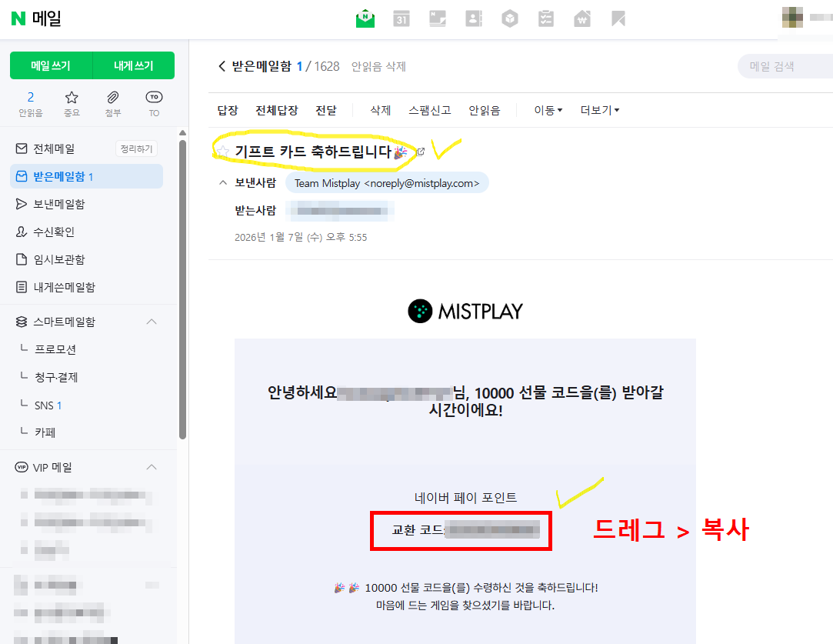Open 카페 smart folder
Viewport: 833px width, 644px height.
coord(45,432)
